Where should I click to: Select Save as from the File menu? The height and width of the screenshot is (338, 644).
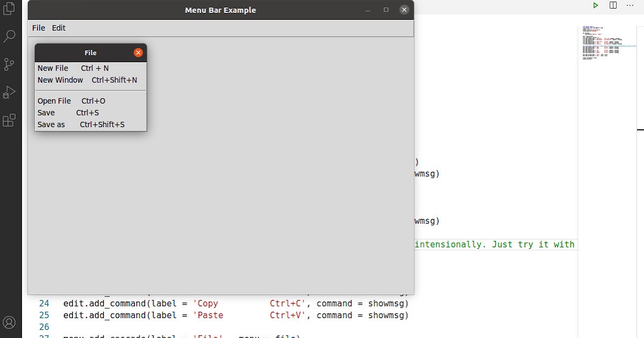pyautogui.click(x=51, y=124)
